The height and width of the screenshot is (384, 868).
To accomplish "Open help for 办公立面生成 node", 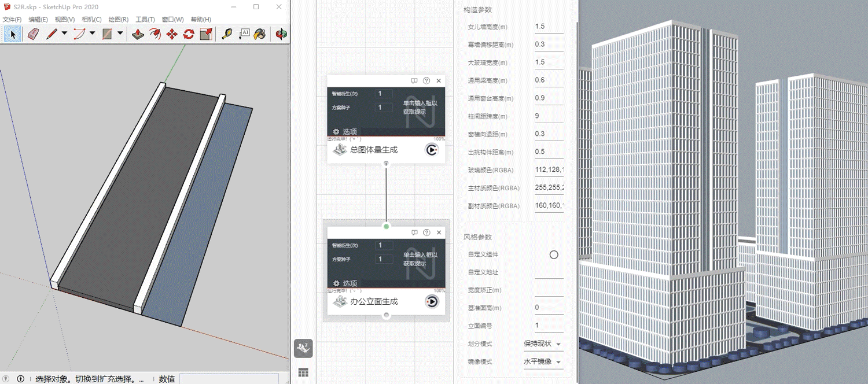I will click(426, 232).
